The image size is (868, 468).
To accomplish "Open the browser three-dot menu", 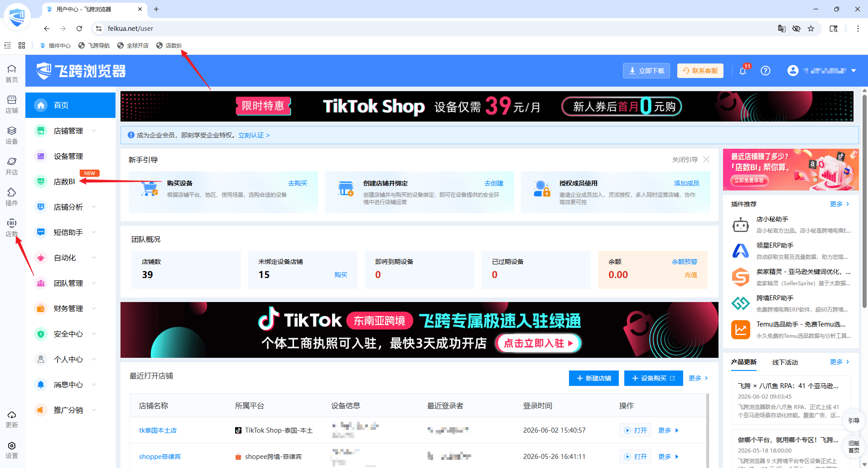I will pyautogui.click(x=858, y=29).
